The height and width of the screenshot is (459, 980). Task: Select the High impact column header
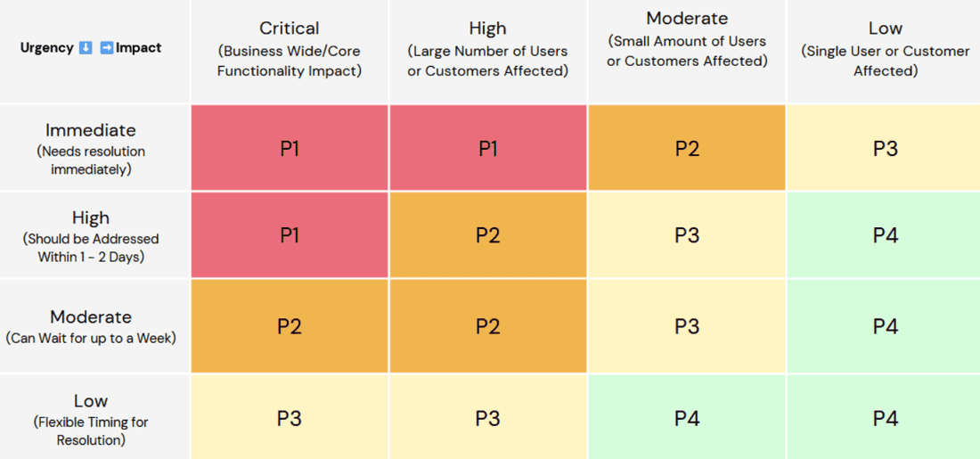487,50
